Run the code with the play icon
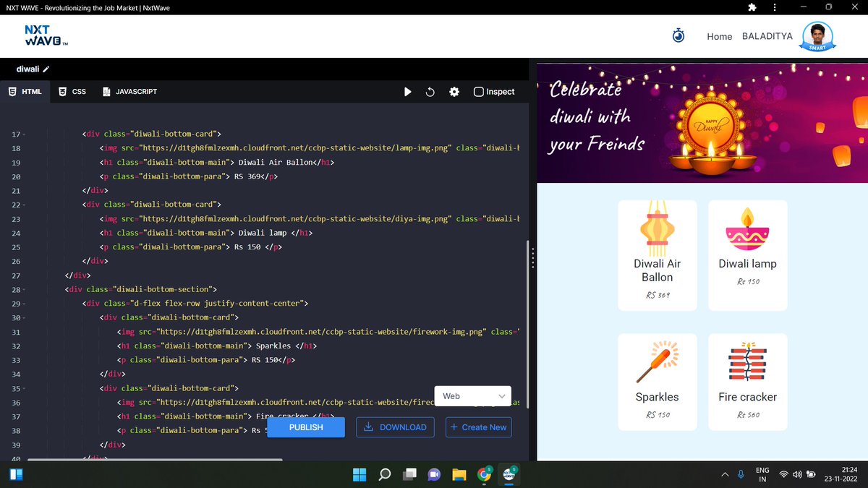Image resolution: width=868 pixels, height=488 pixels. [x=408, y=92]
